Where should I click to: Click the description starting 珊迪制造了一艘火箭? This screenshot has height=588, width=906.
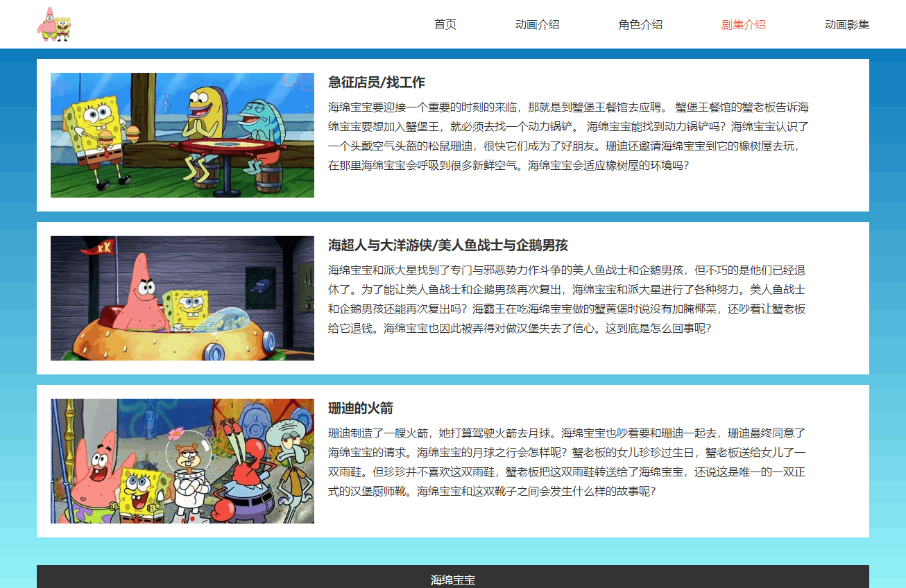coord(567,462)
